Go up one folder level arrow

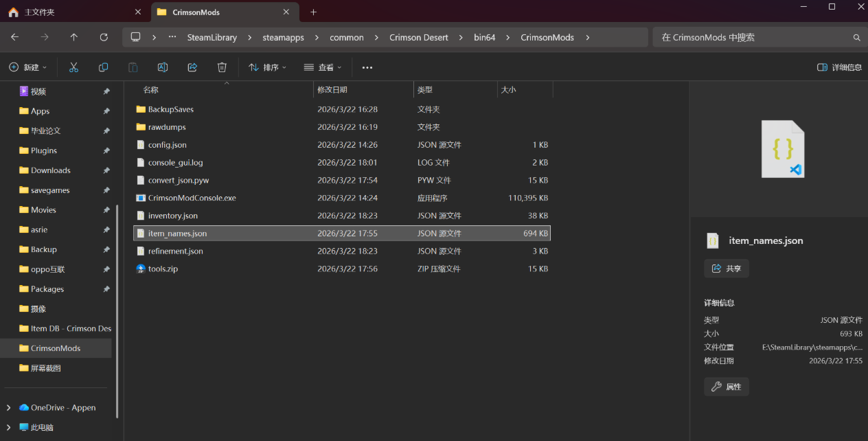click(x=74, y=37)
